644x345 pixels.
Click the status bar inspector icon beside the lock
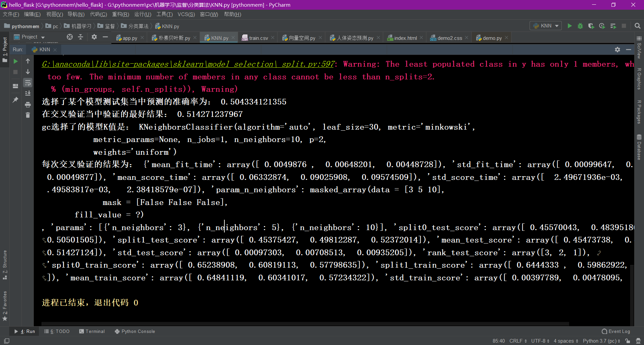(x=638, y=341)
